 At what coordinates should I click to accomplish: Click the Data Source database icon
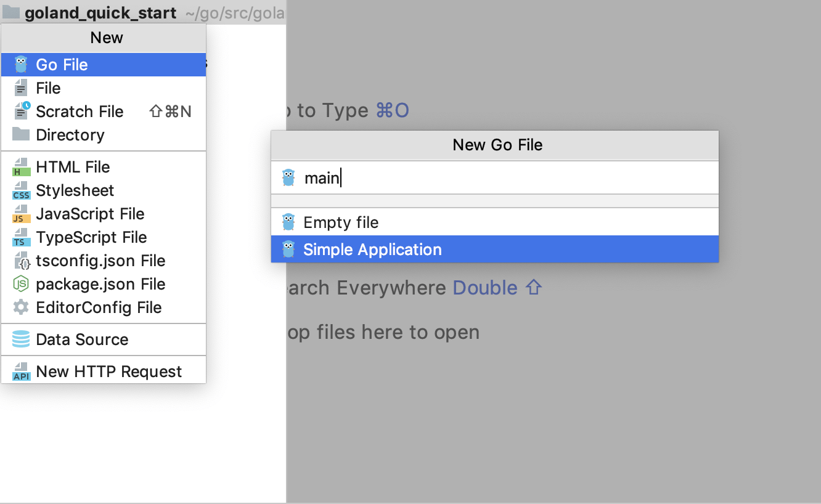pos(21,339)
